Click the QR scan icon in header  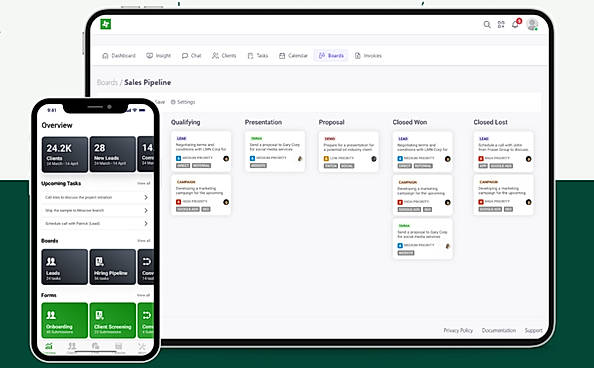click(501, 25)
